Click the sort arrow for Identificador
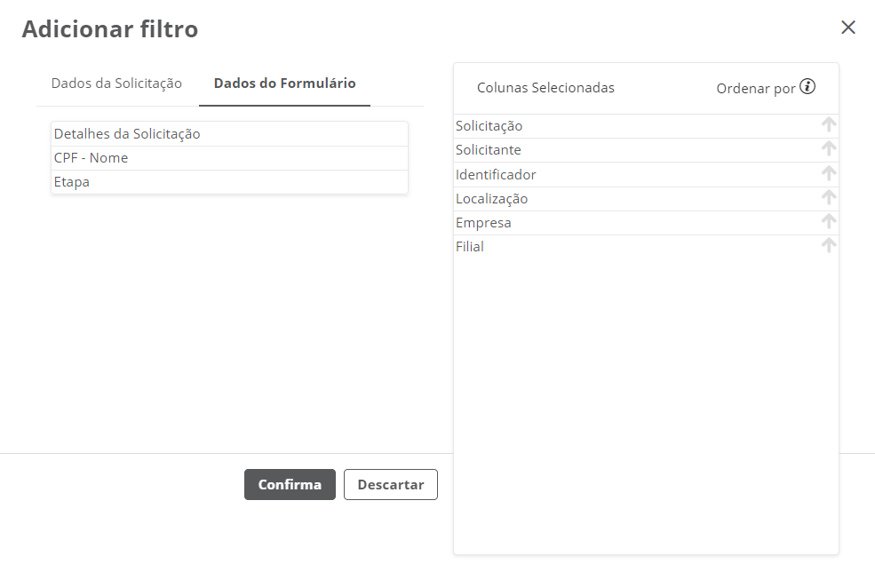875x588 pixels. click(829, 173)
